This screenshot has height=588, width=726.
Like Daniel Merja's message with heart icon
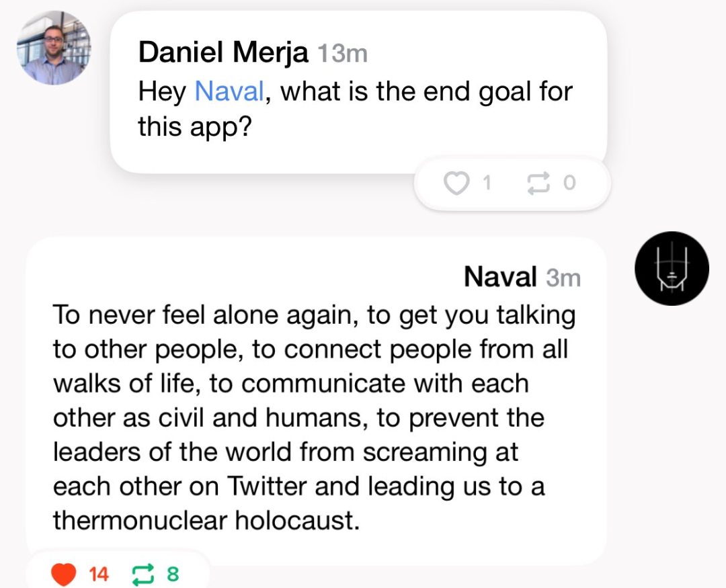click(456, 183)
